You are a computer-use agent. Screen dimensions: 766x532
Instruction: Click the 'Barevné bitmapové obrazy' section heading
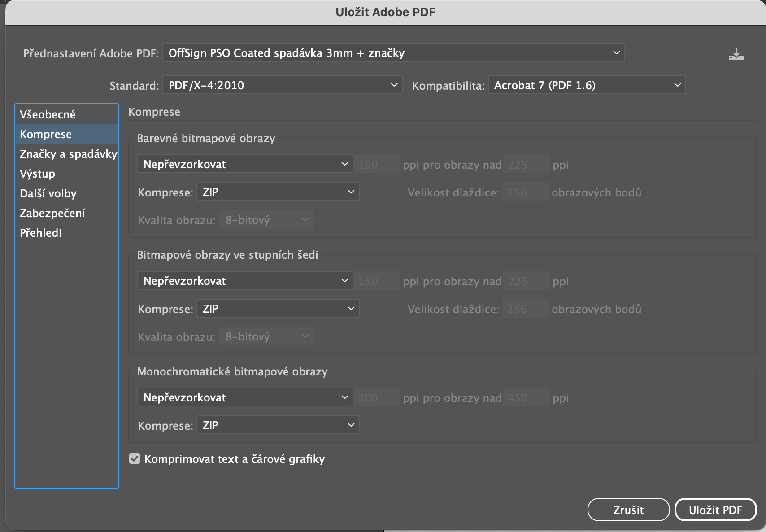[x=206, y=138]
